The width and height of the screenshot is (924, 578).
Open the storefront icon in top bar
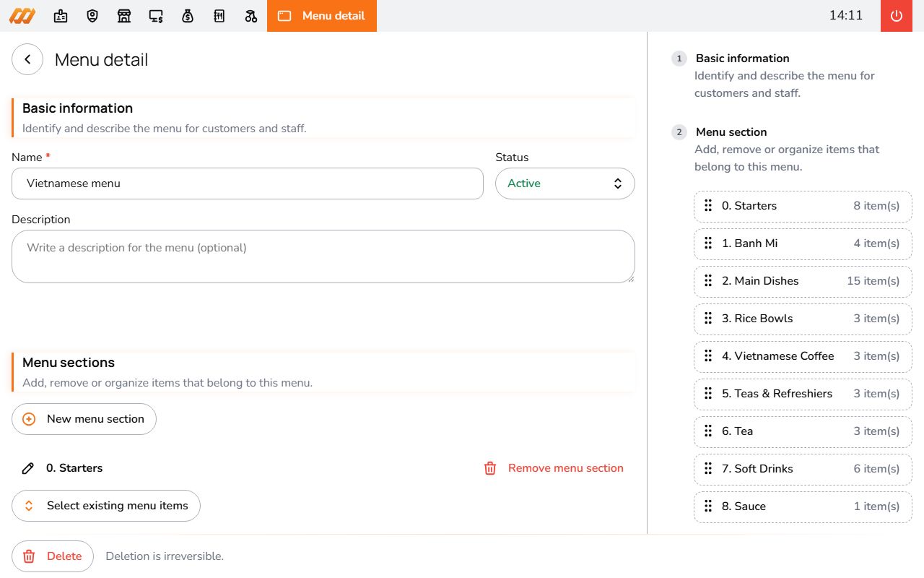click(124, 16)
